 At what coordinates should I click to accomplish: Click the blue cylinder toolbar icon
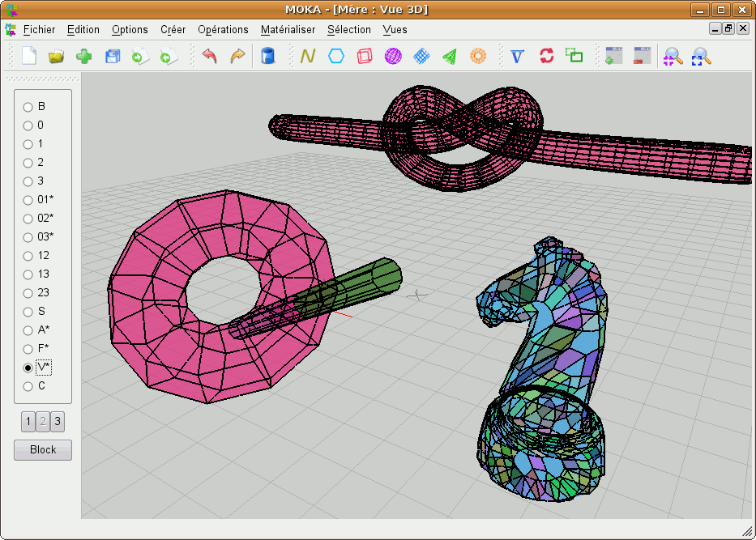(267, 56)
